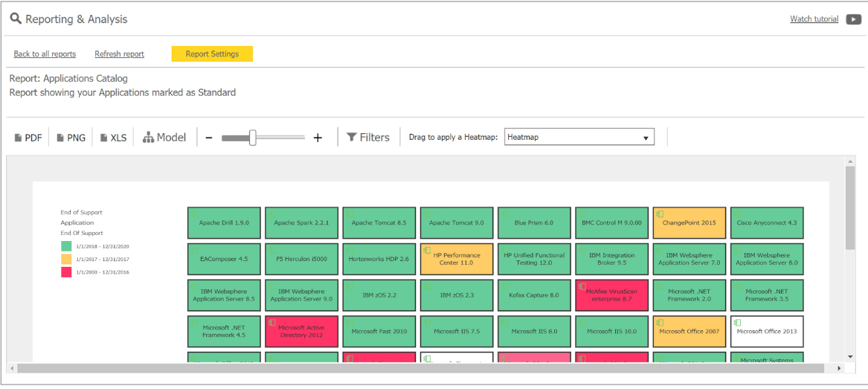The width and height of the screenshot is (868, 389).
Task: Select the Microsoft IIS 8.0 tile
Action: (x=534, y=332)
